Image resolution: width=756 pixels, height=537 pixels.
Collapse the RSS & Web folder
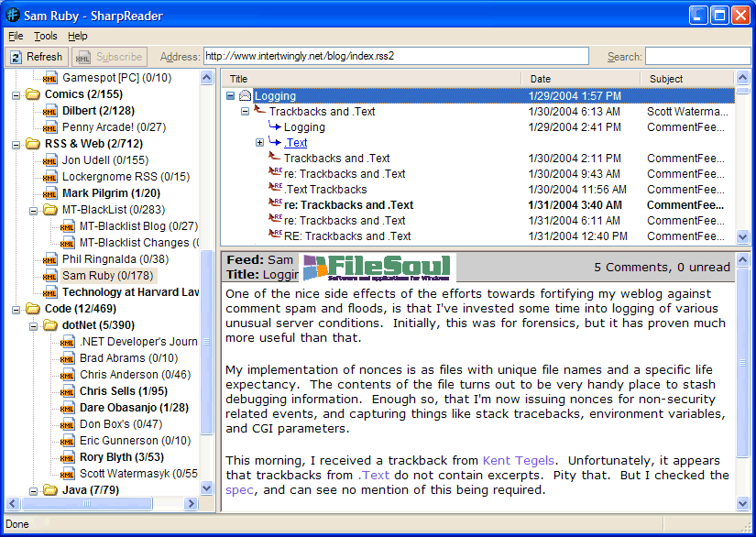16,145
